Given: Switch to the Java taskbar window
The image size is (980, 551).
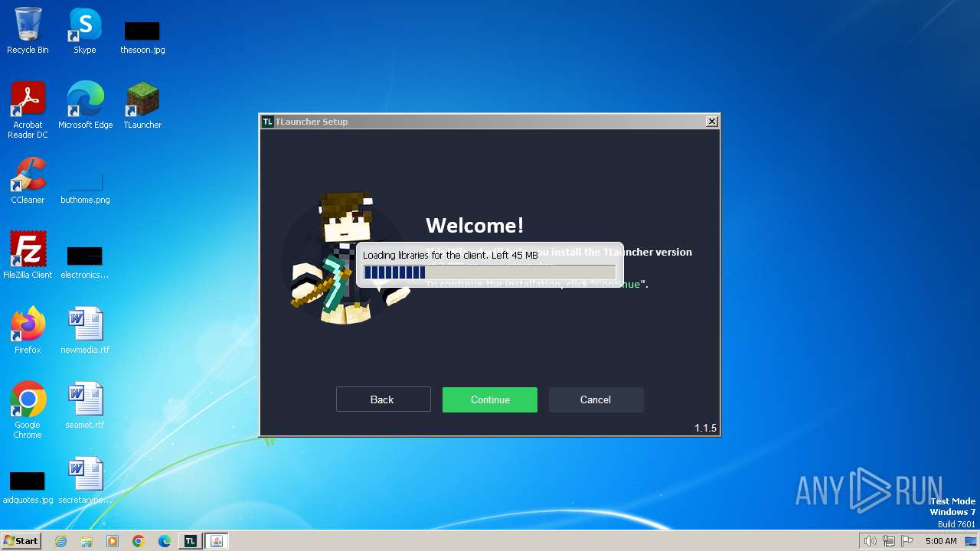Looking at the screenshot, I should click(217, 541).
